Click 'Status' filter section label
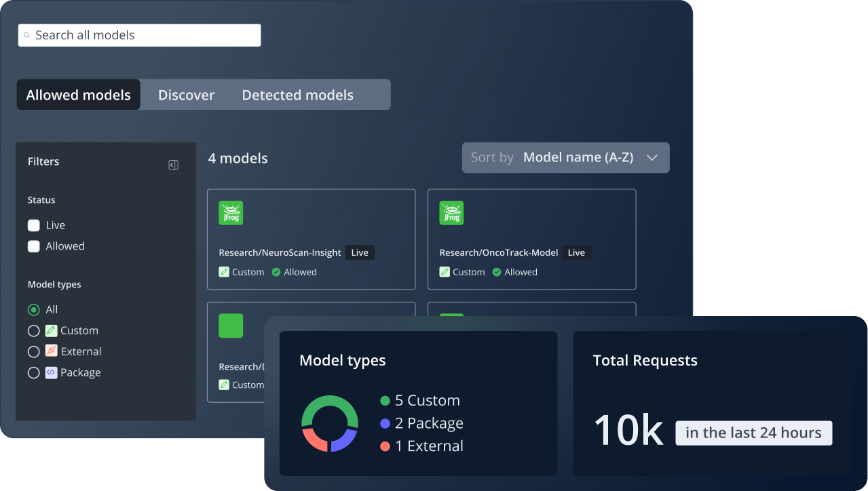 click(x=41, y=200)
